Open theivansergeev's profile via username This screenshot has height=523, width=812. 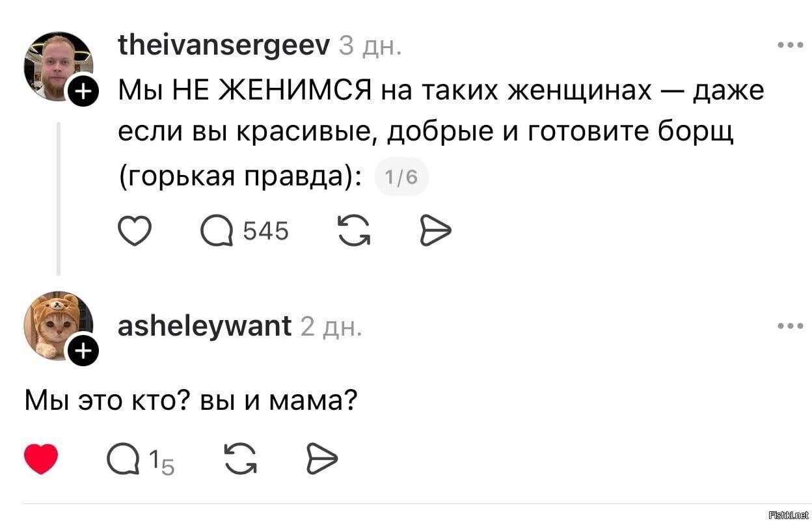[223, 44]
